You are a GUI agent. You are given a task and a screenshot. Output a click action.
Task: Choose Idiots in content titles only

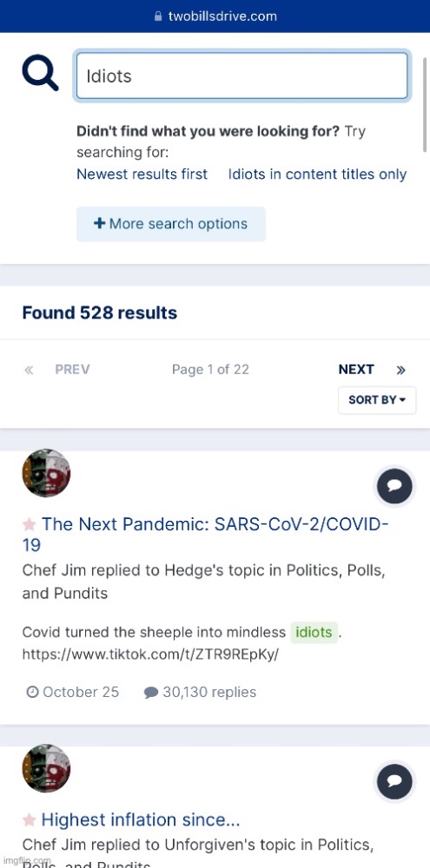pos(318,174)
